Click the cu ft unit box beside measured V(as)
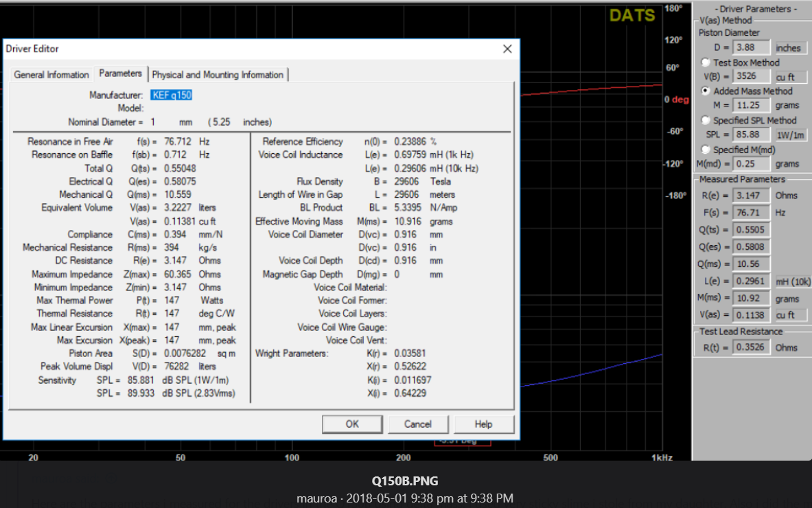Image resolution: width=812 pixels, height=508 pixels. pos(790,315)
